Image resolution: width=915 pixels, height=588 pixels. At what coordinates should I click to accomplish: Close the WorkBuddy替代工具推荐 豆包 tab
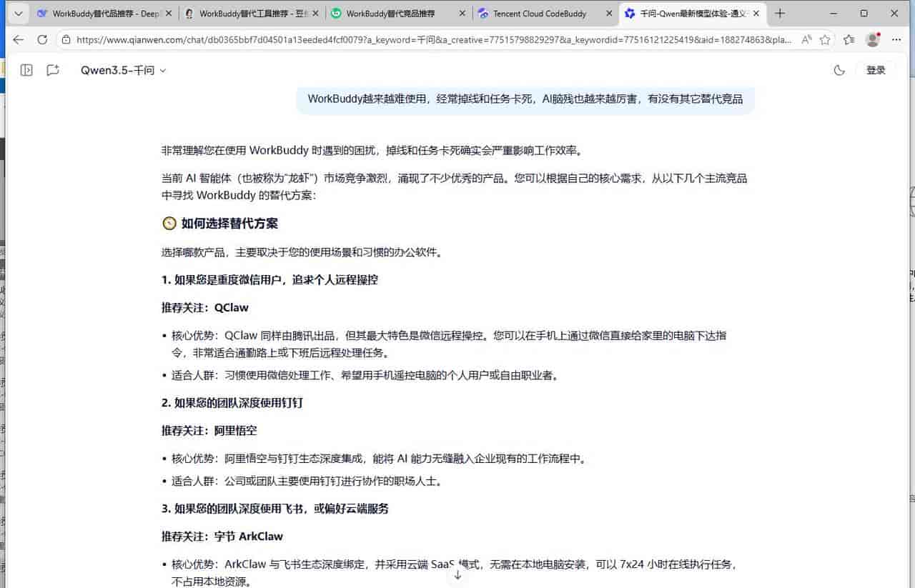point(314,14)
